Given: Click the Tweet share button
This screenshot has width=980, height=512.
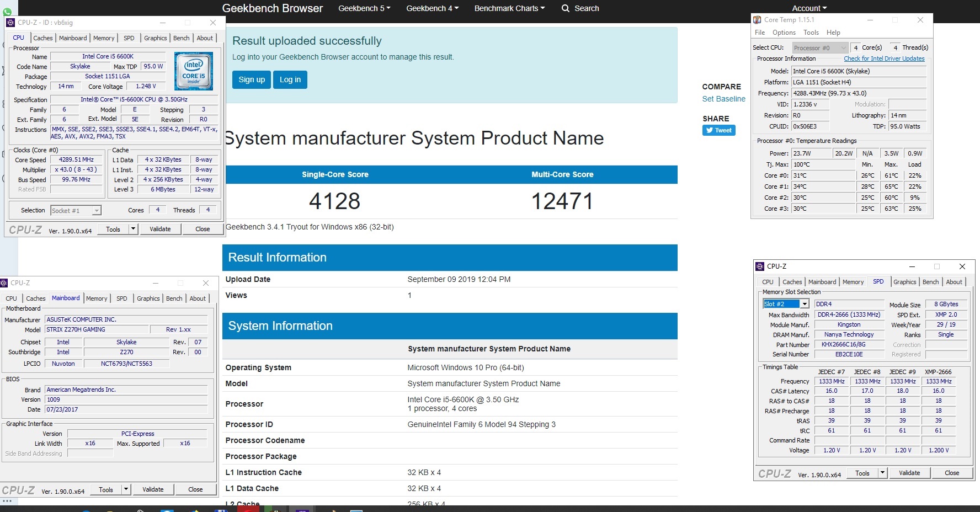Looking at the screenshot, I should click(x=718, y=130).
